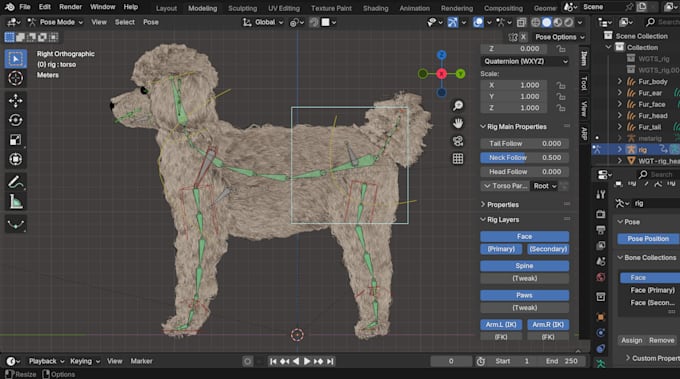
Task: Toggle the Spine rig layer
Action: tap(524, 266)
